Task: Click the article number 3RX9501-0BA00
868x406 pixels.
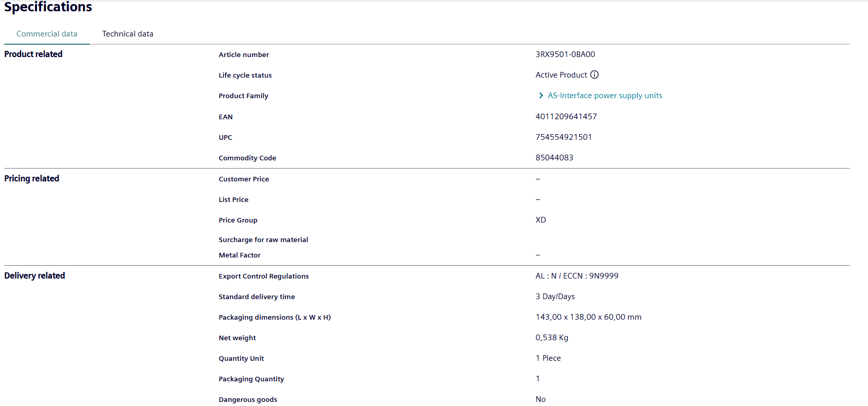Action: pos(565,54)
